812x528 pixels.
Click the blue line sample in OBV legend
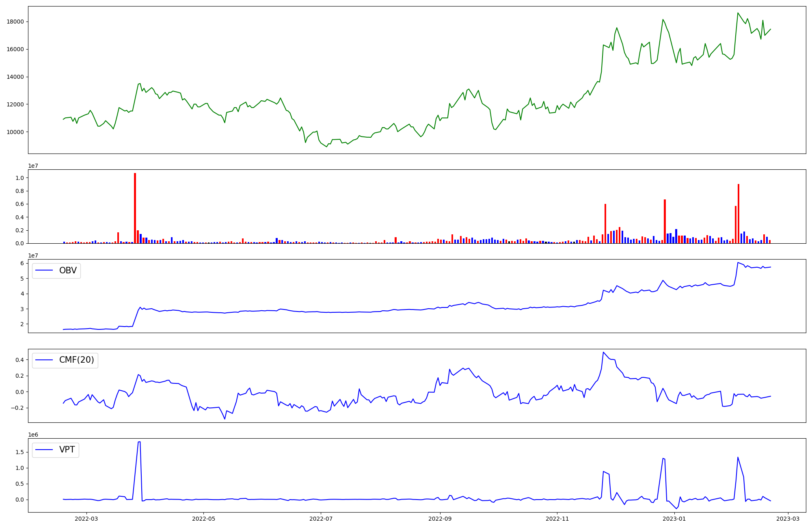point(45,270)
